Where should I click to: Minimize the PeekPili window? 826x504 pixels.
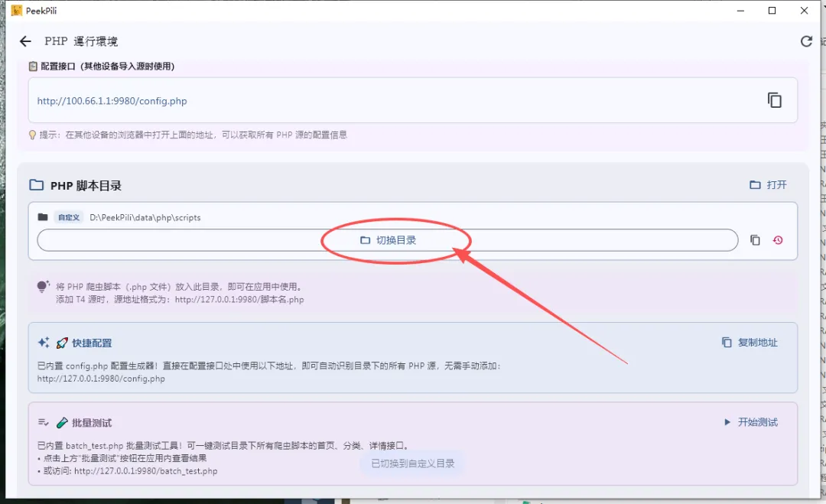click(740, 11)
